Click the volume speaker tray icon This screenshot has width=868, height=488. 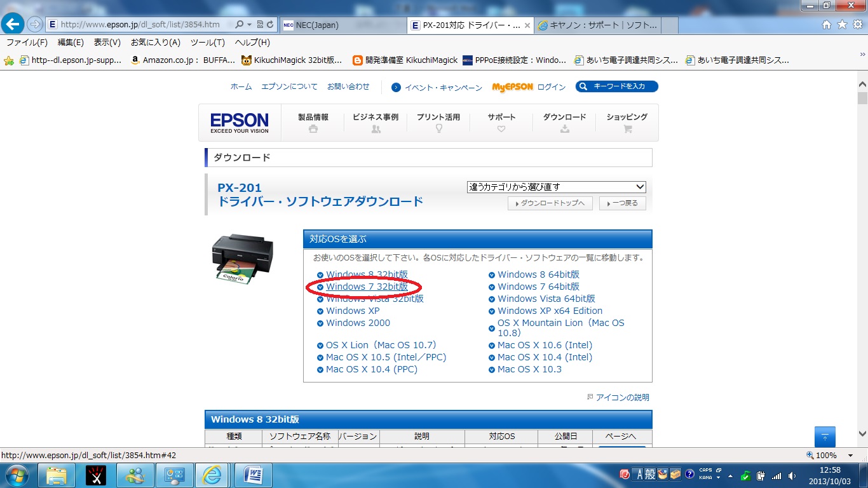pos(792,475)
